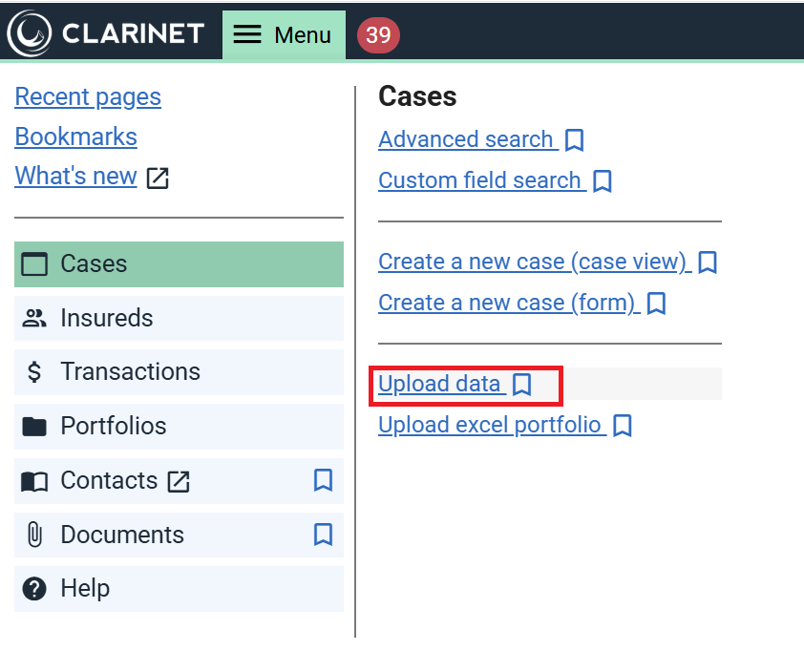Open the Recent pages link

point(88,96)
